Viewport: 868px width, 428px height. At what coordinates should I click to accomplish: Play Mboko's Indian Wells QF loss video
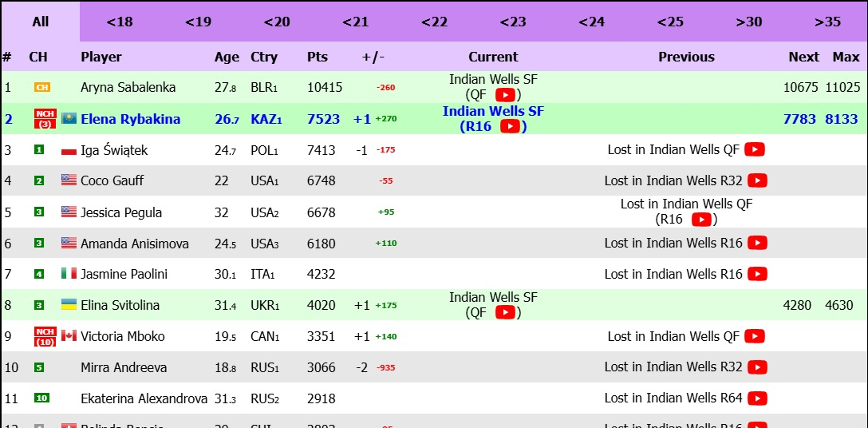(x=755, y=336)
